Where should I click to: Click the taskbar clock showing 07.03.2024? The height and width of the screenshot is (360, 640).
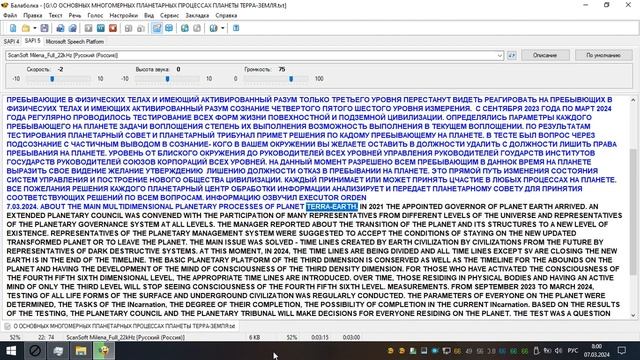pyautogui.click(x=596, y=351)
